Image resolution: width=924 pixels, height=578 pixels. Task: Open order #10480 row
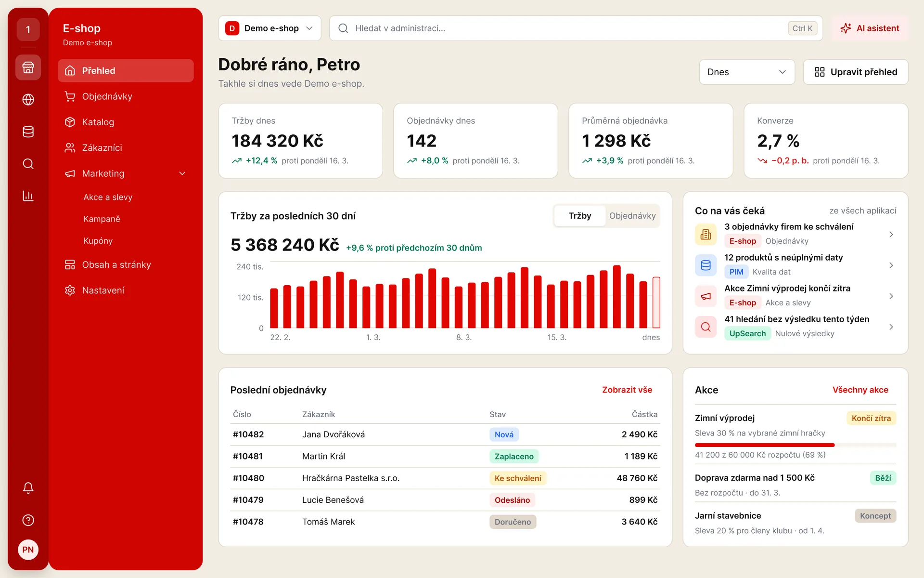(445, 478)
